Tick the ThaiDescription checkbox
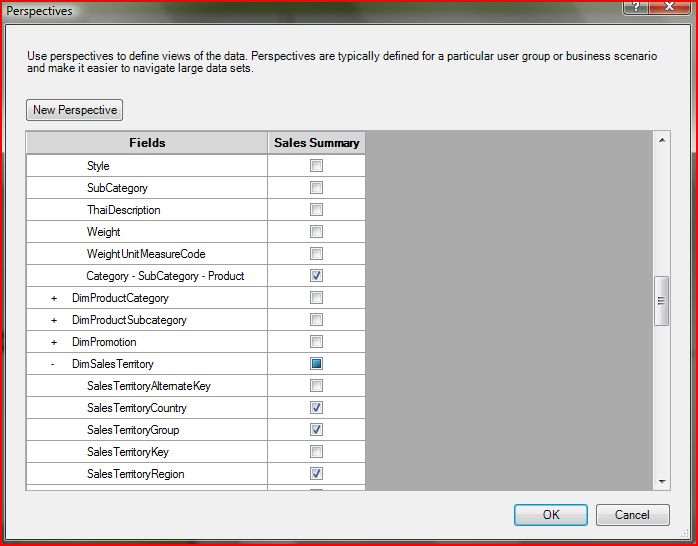This screenshot has height=546, width=698. click(316, 210)
